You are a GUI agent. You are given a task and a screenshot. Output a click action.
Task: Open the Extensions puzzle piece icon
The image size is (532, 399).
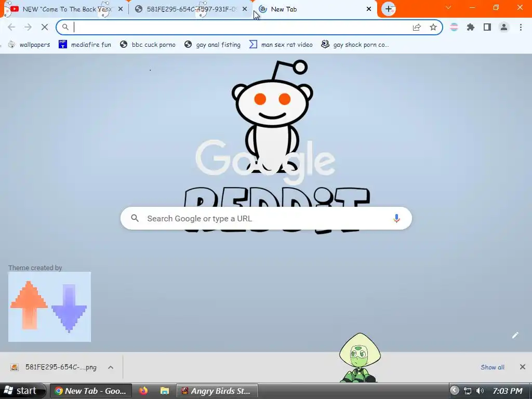pyautogui.click(x=471, y=27)
